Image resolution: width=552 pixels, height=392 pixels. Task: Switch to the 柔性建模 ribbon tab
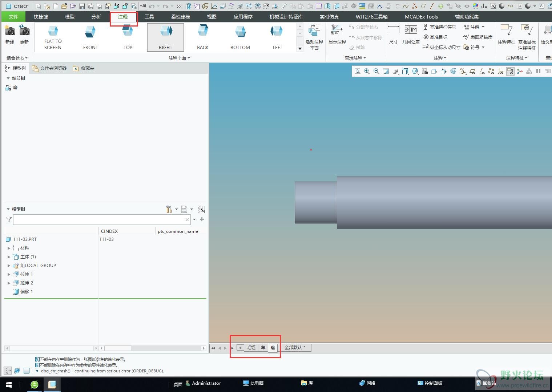click(x=181, y=17)
